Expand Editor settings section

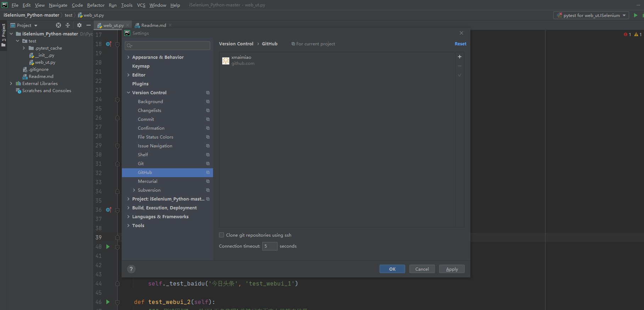coord(128,75)
